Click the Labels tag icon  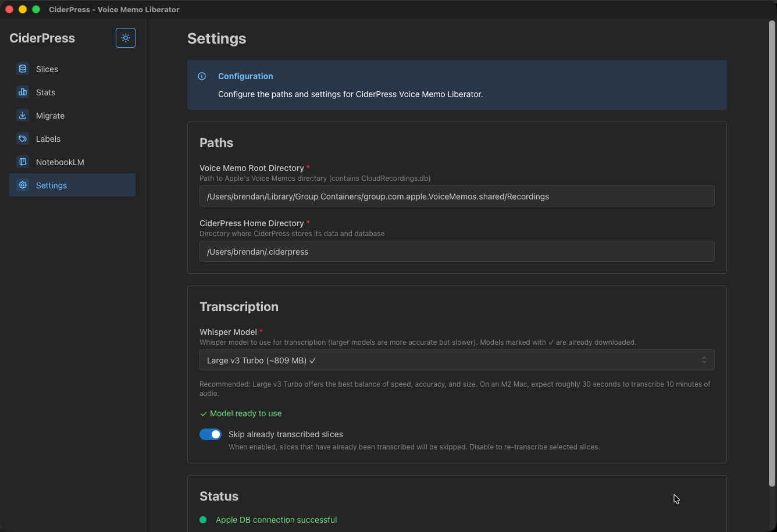point(23,139)
